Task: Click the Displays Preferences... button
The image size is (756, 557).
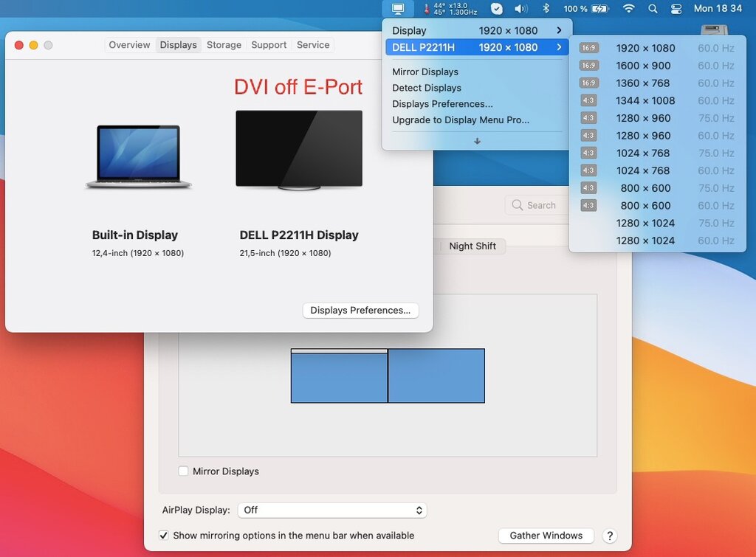Action: click(360, 311)
